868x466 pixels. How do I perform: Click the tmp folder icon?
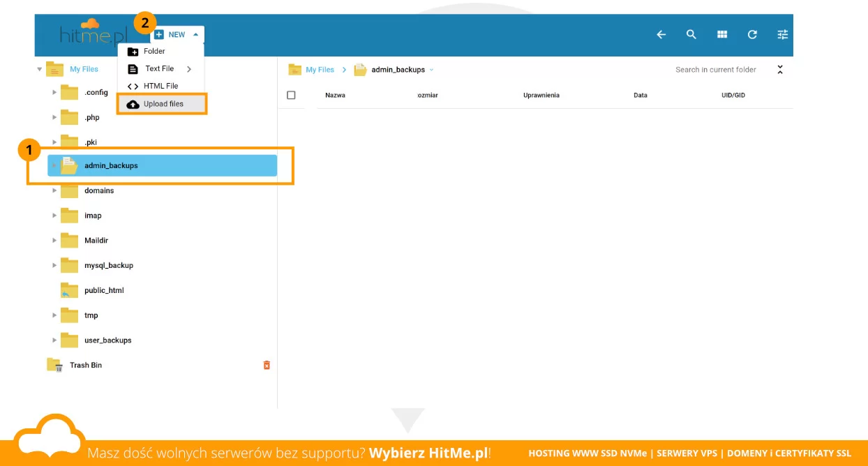pyautogui.click(x=69, y=315)
